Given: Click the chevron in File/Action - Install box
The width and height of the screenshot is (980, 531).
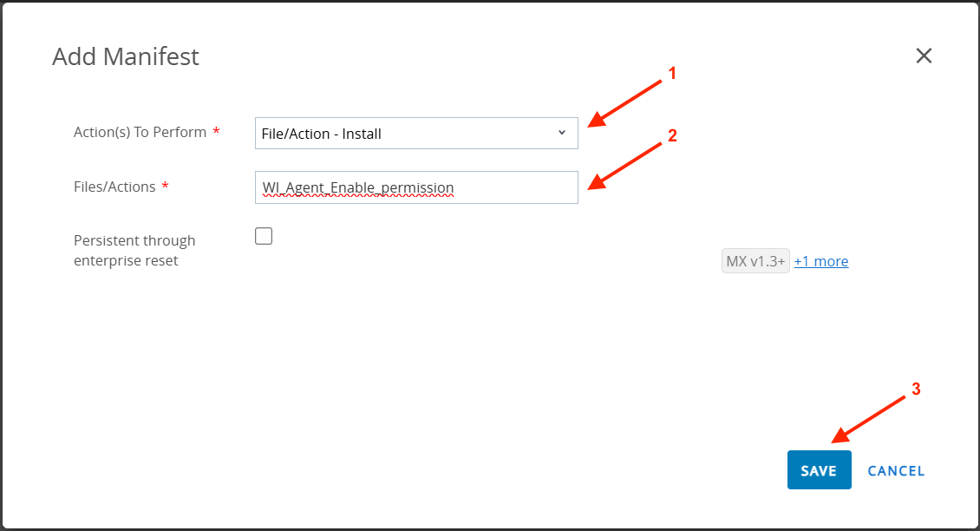Looking at the screenshot, I should 562,133.
